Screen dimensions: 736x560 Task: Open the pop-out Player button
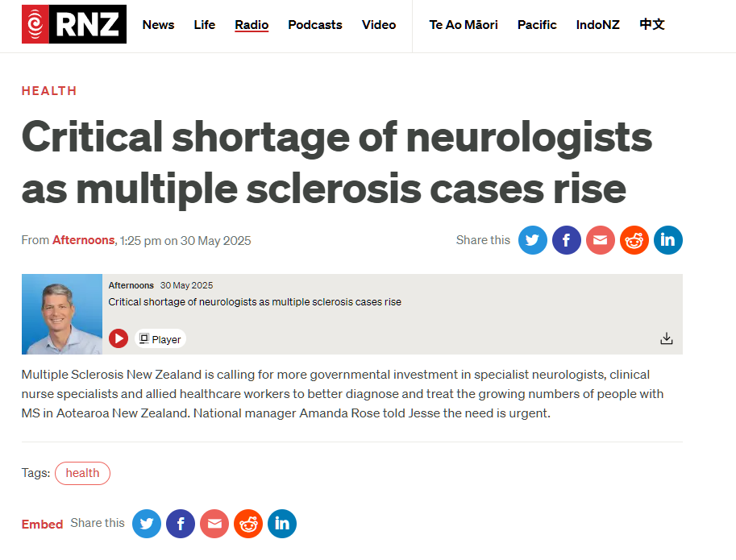click(x=160, y=338)
